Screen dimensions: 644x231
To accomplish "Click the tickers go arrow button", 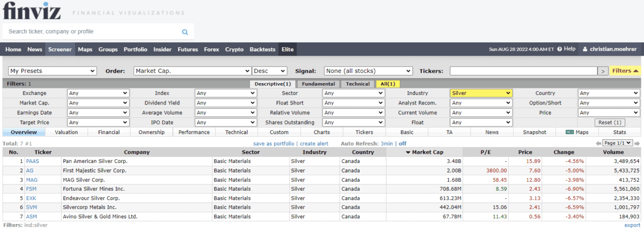I will pos(603,71).
